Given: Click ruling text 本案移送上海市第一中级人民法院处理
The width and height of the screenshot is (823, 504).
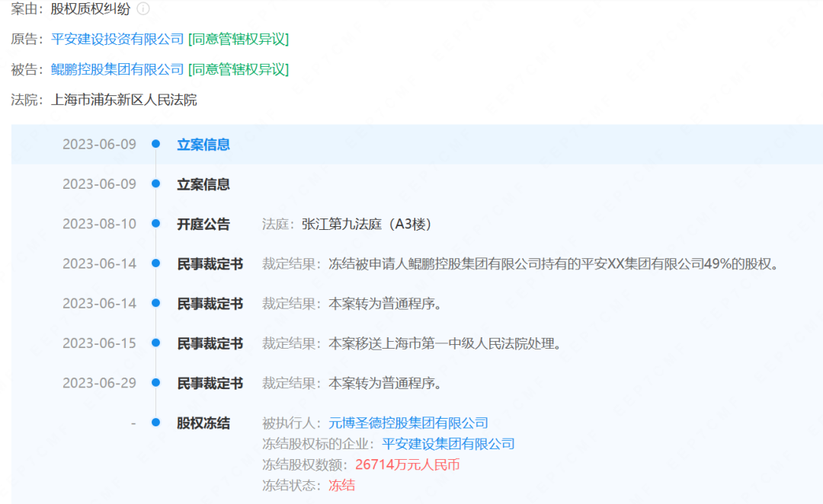Looking at the screenshot, I should pyautogui.click(x=445, y=343).
